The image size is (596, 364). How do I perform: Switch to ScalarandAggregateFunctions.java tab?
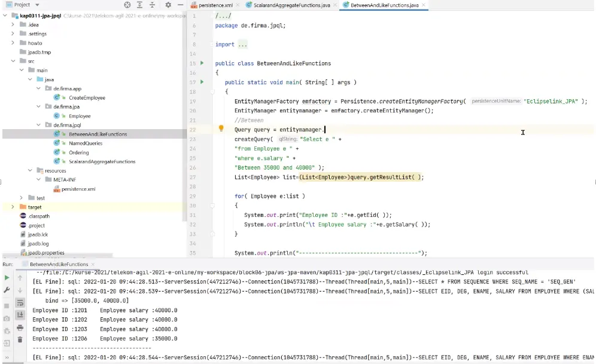point(291,5)
